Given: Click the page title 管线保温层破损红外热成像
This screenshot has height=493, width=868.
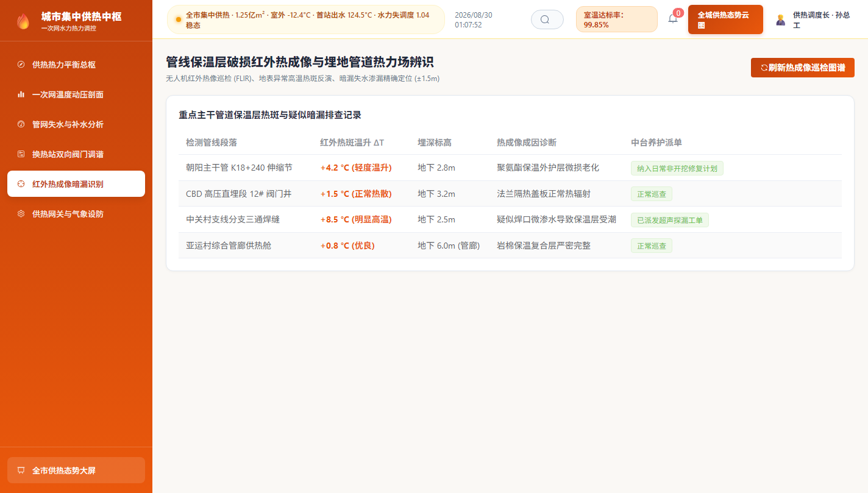Looking at the screenshot, I should click(300, 62).
